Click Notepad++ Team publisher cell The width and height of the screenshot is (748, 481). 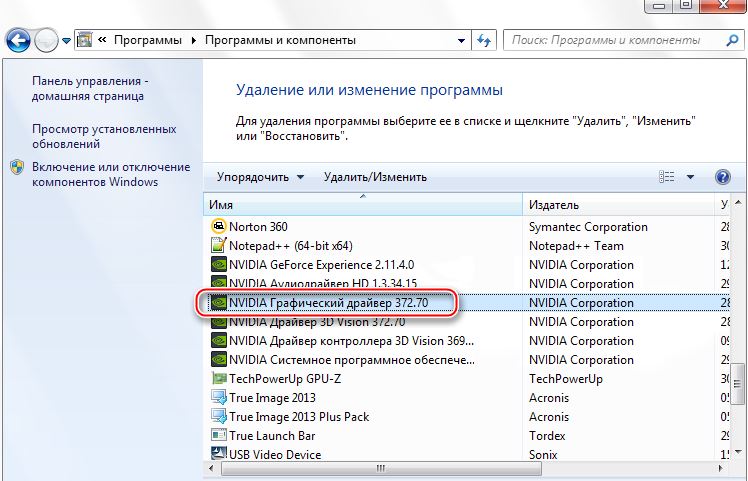click(576, 246)
